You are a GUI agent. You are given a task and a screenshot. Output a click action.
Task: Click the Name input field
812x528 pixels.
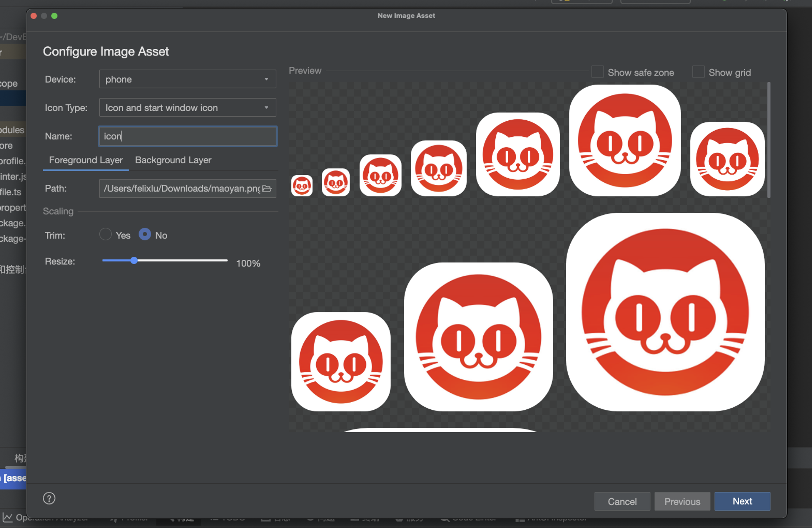187,136
